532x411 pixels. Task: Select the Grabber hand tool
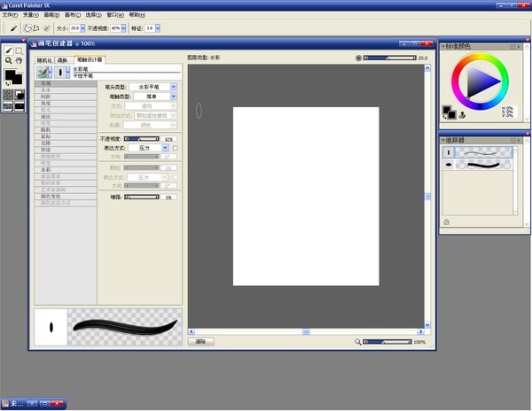pos(19,60)
